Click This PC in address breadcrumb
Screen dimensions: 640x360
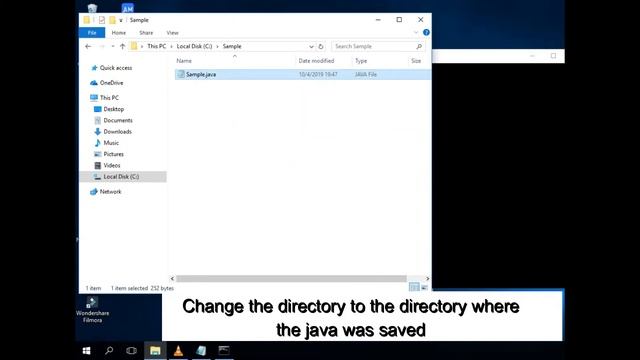[x=156, y=47]
